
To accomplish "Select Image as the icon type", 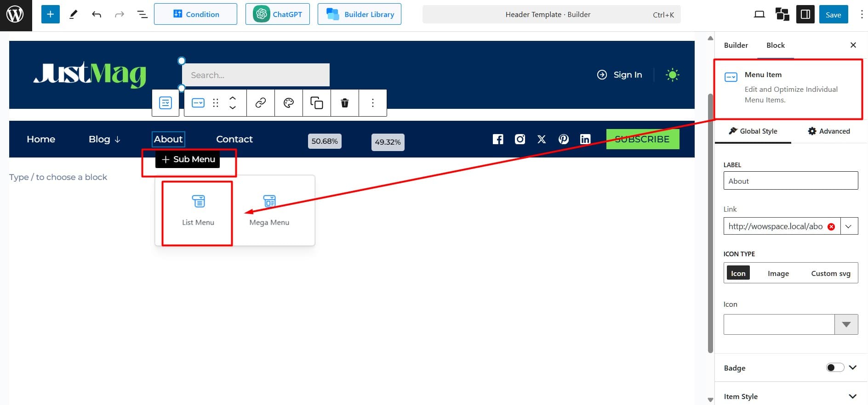I will (778, 273).
